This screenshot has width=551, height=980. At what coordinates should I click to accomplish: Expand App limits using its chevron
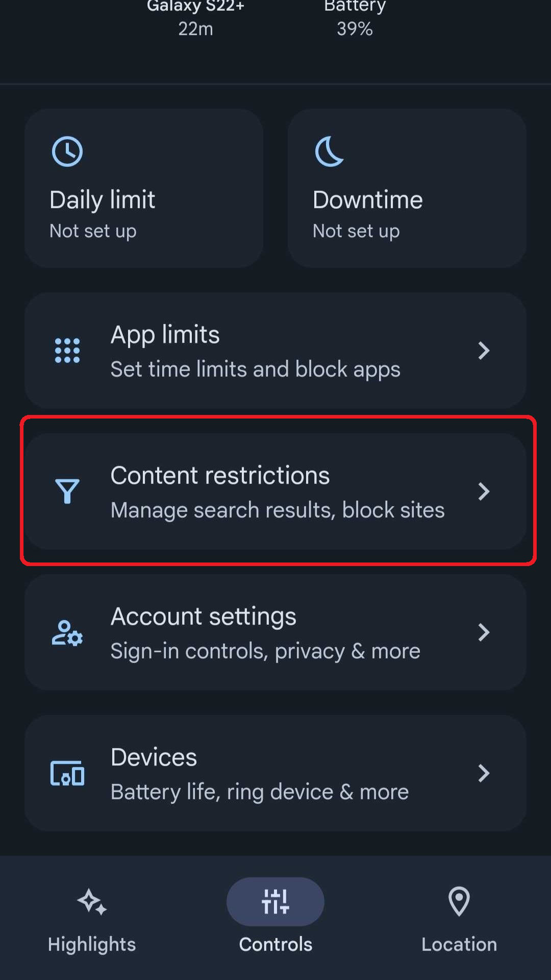484,351
